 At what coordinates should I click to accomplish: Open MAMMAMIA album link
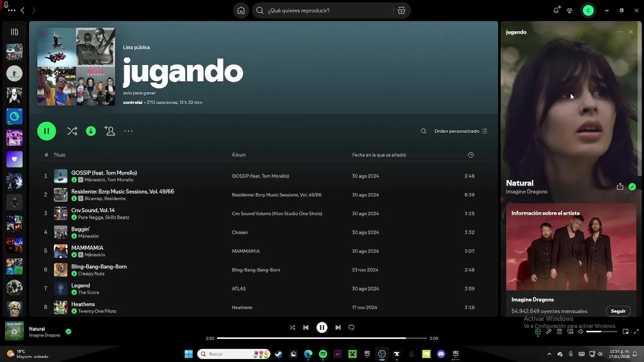point(246,251)
